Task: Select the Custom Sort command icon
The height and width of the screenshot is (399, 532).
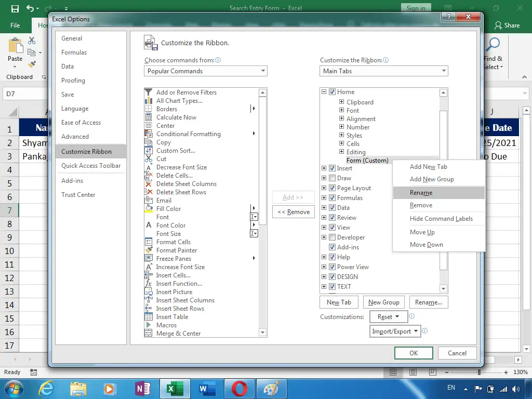Action: point(148,150)
